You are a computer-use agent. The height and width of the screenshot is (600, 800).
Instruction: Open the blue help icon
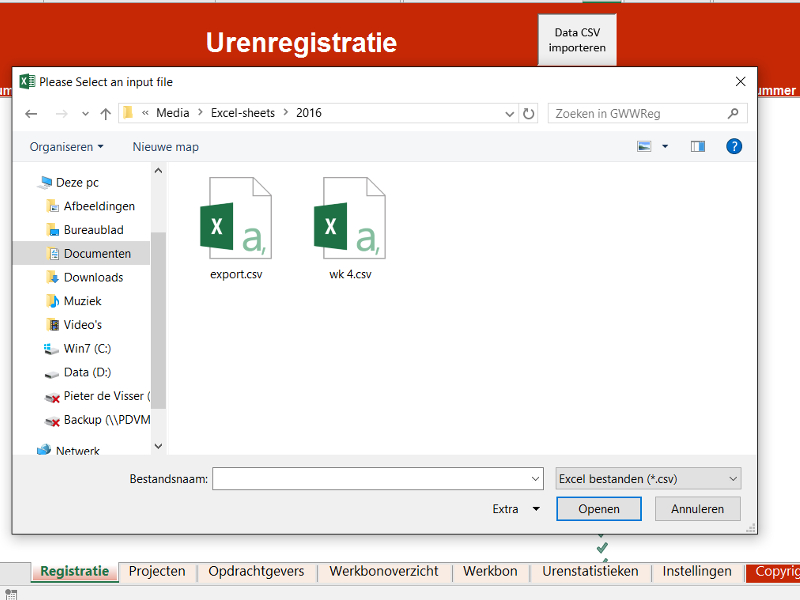[x=734, y=147]
